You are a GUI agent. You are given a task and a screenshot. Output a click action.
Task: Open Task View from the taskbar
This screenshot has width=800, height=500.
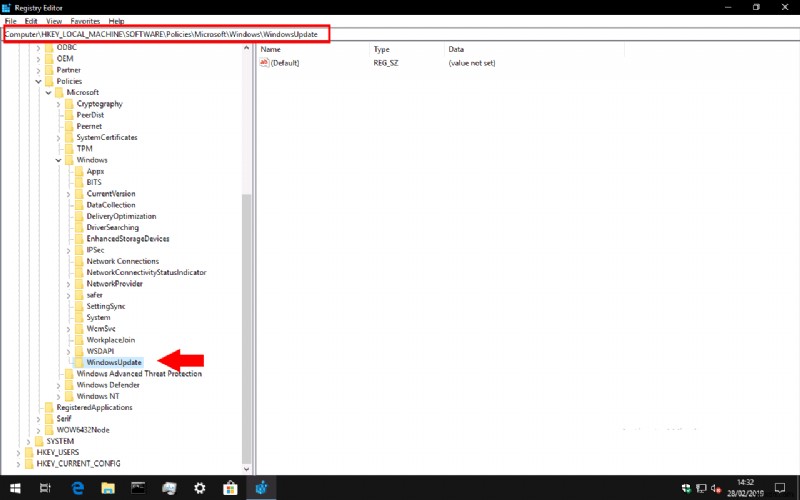click(45, 488)
